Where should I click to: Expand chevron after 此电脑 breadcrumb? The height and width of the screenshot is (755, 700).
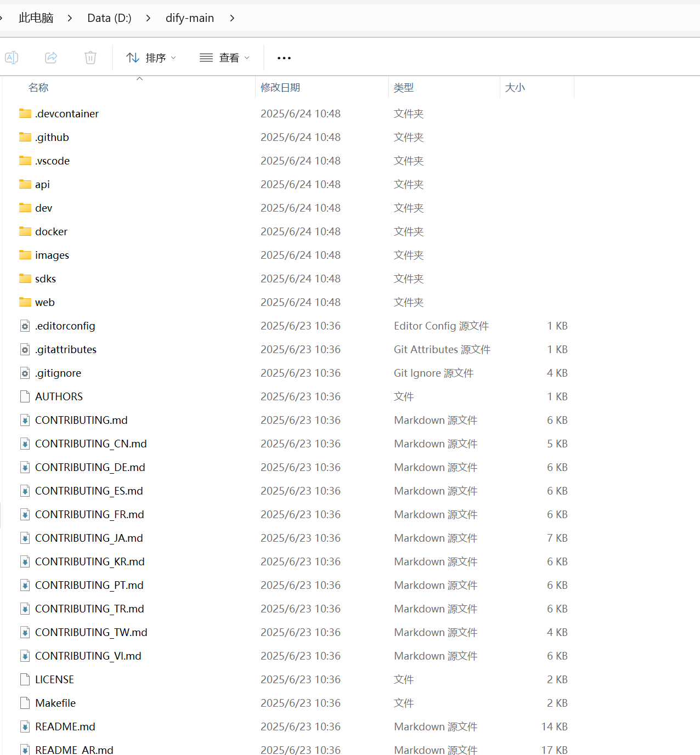pos(70,18)
